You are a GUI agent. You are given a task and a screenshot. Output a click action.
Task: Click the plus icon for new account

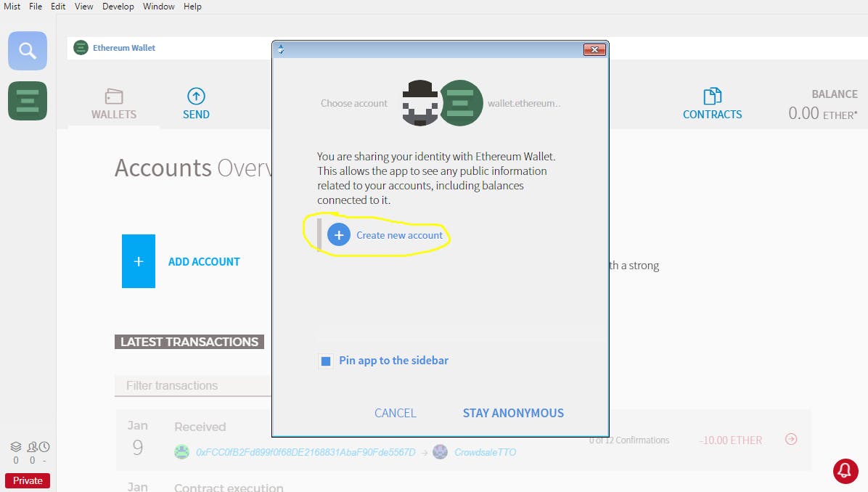(x=338, y=235)
